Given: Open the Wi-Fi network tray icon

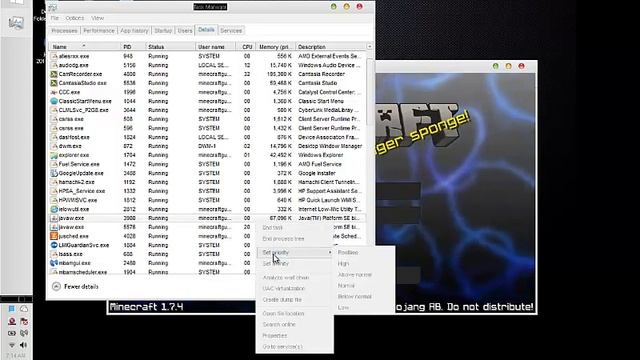Looking at the screenshot, I should coord(11,345).
